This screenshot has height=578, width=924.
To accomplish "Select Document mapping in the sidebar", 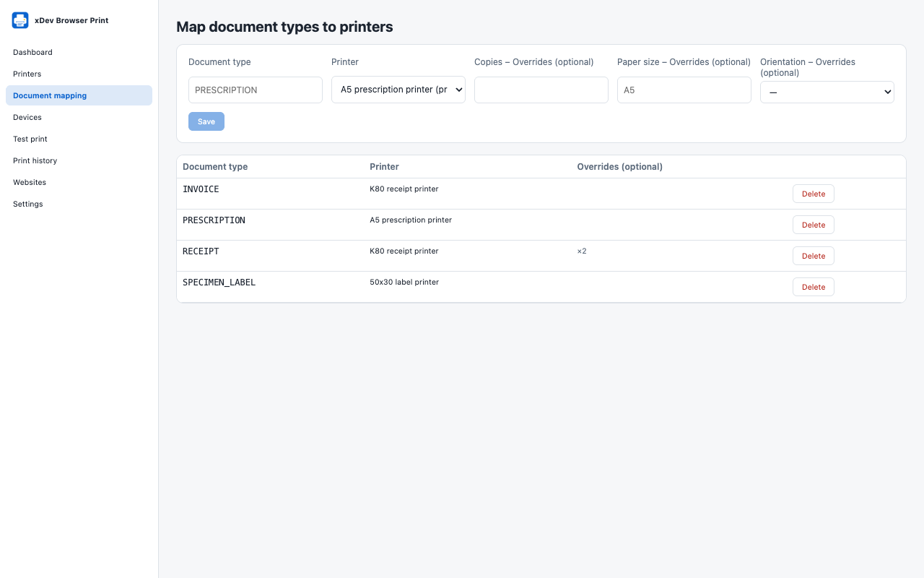I will click(79, 95).
